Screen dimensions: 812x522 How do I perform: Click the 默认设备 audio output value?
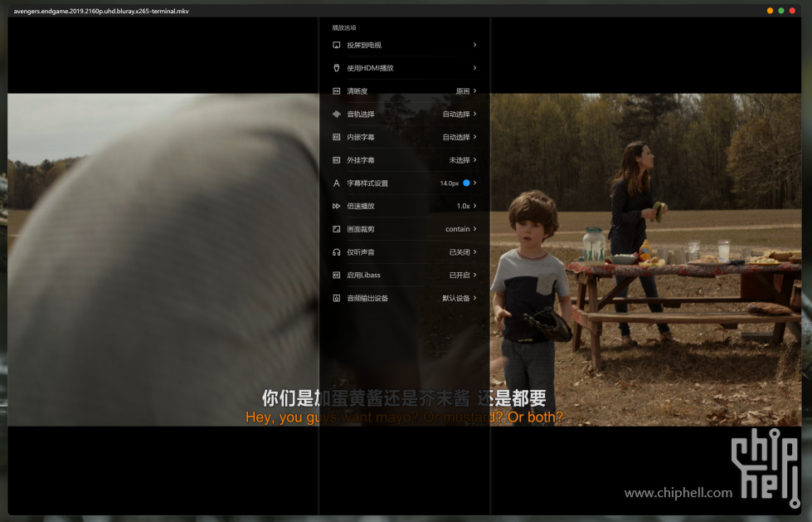[456, 298]
